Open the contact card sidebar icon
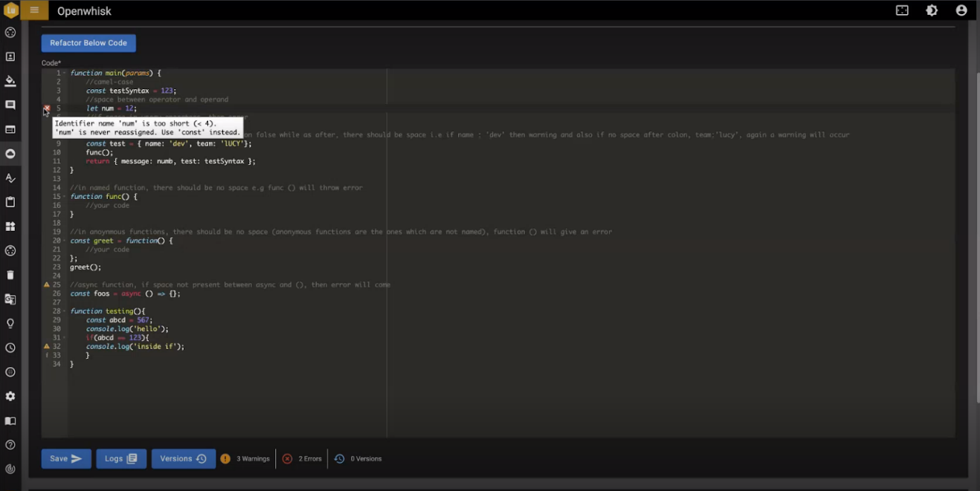 pos(10,56)
